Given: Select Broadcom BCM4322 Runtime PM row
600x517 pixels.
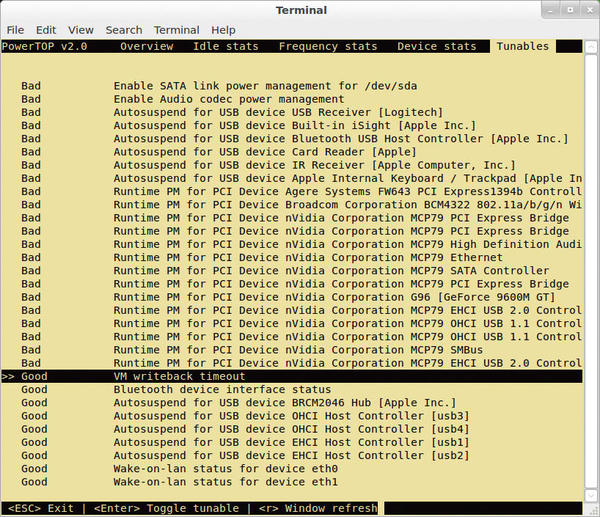Looking at the screenshot, I should point(292,205).
